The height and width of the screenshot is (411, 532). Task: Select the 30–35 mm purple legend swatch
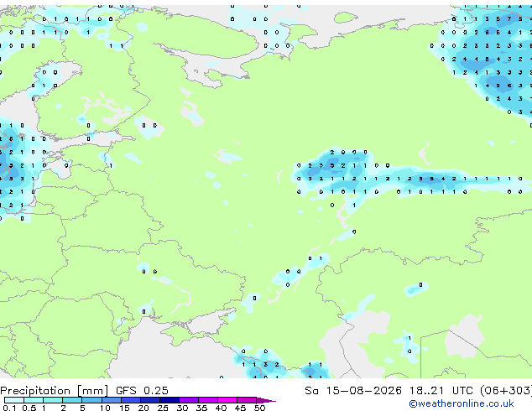(189, 400)
